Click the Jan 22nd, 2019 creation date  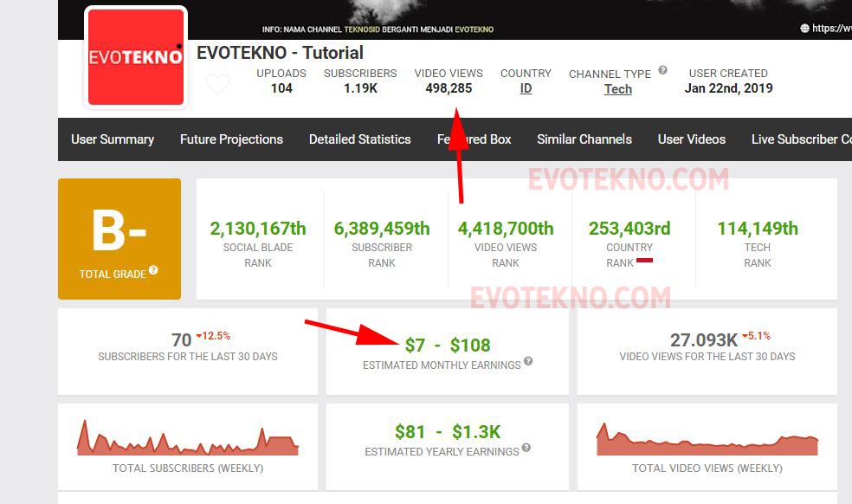tap(729, 88)
